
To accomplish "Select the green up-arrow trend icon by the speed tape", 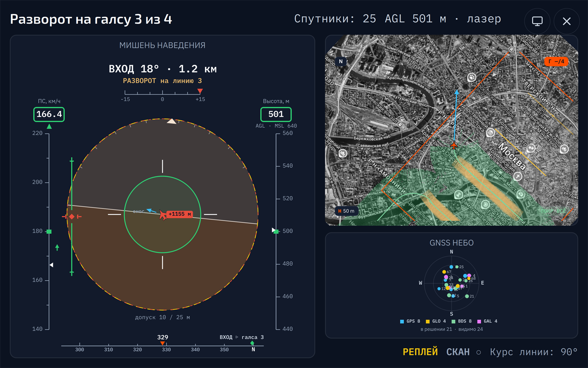I will point(57,247).
